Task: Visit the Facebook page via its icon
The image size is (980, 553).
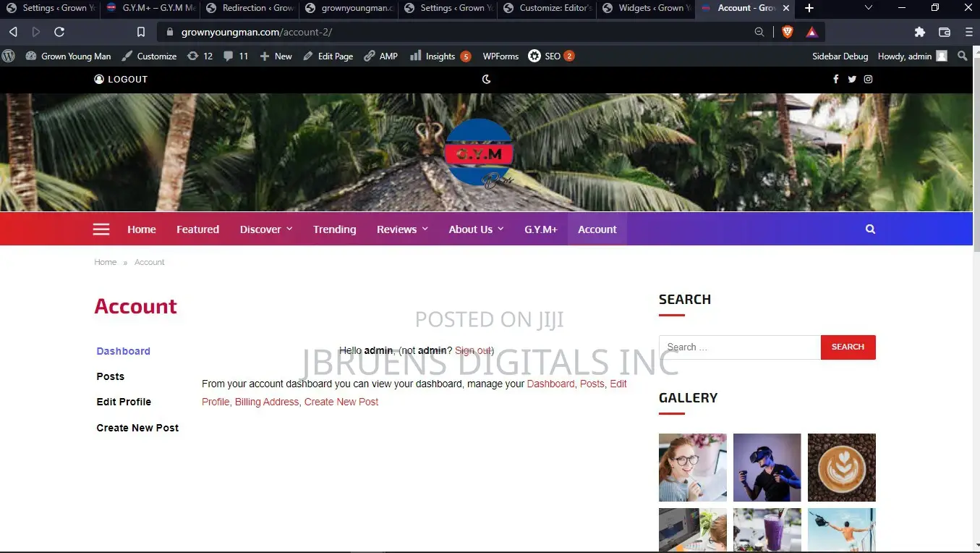Action: 835,79
